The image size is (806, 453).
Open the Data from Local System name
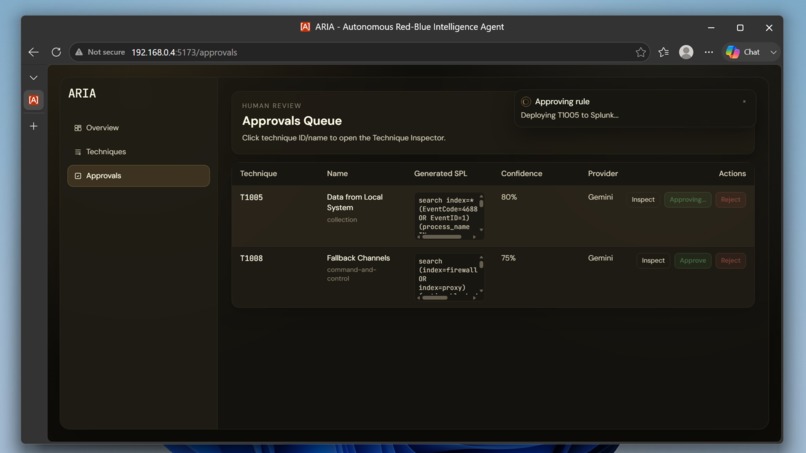tap(355, 202)
